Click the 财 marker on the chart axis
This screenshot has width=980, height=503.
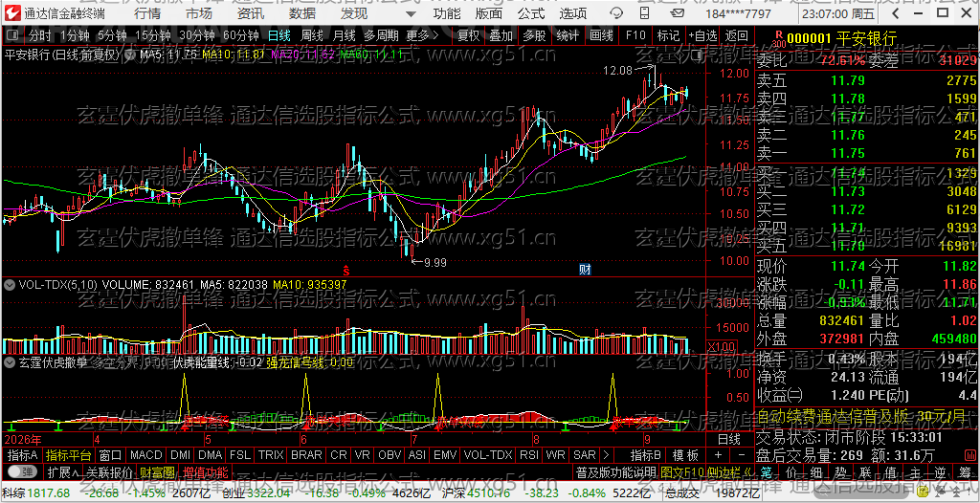[x=586, y=270]
